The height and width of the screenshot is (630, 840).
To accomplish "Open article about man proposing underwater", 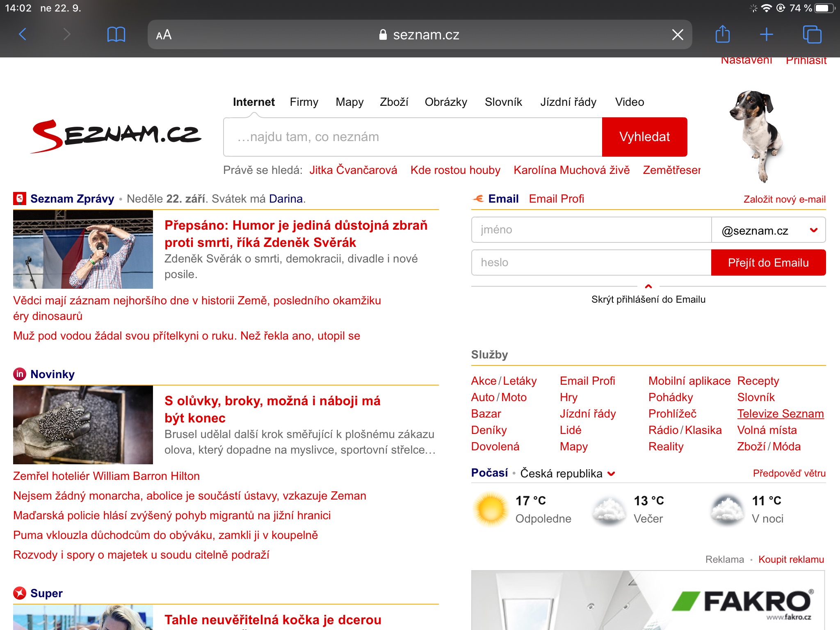I will [187, 336].
